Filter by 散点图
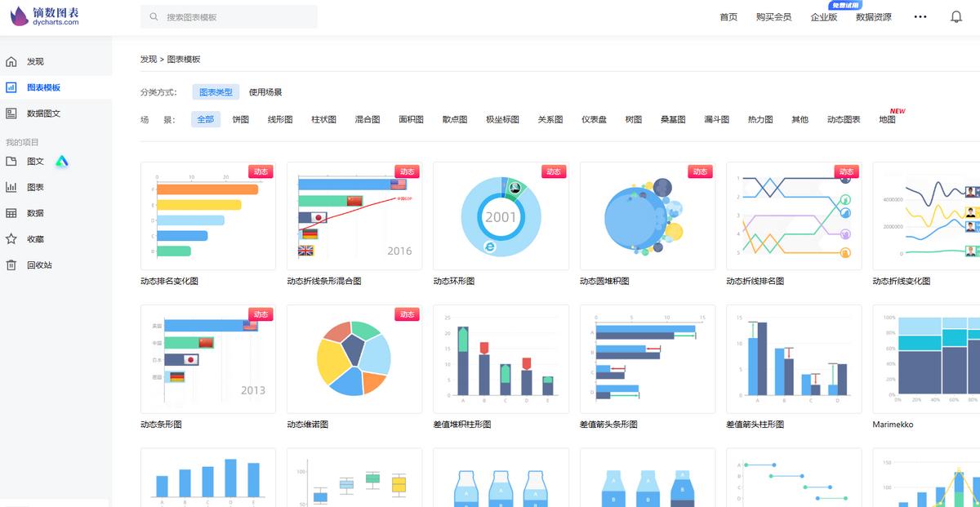This screenshot has width=980, height=507. coord(455,119)
